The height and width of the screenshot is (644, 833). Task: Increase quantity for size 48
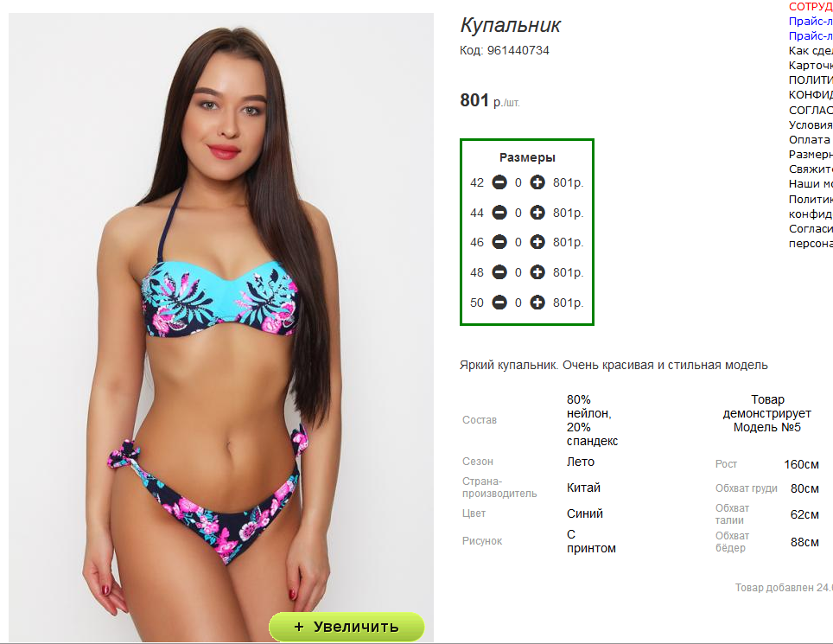(537, 272)
